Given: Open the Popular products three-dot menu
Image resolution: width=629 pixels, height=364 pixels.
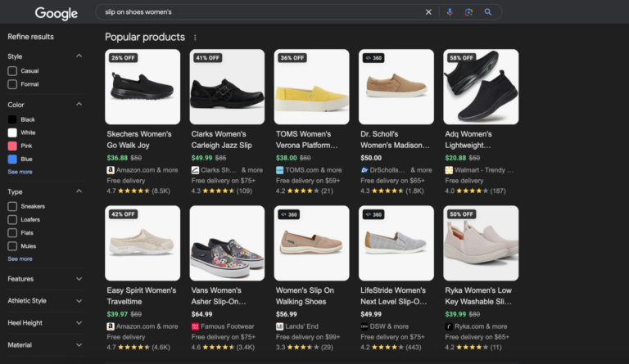Looking at the screenshot, I should pos(195,38).
